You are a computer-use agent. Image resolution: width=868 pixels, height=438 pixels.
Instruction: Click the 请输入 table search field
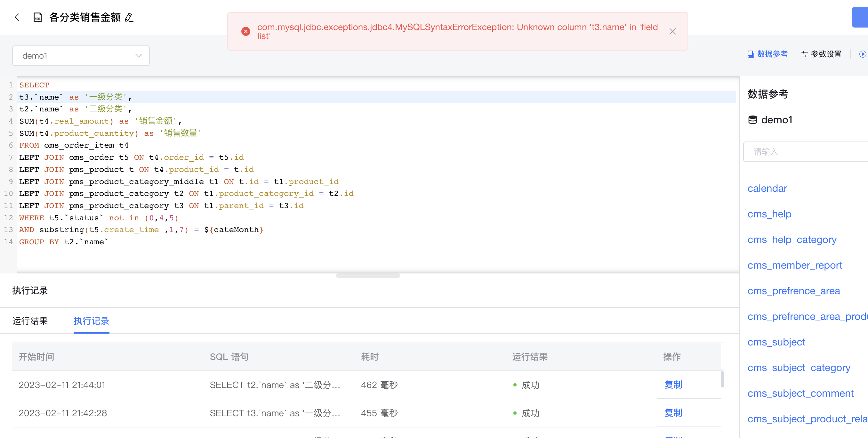[x=805, y=152]
